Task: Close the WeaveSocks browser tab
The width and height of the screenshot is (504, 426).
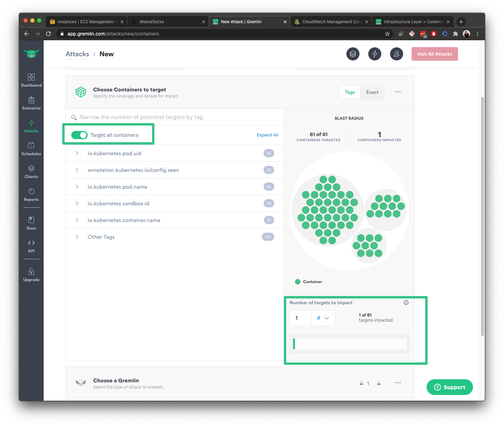Action: 204,22
